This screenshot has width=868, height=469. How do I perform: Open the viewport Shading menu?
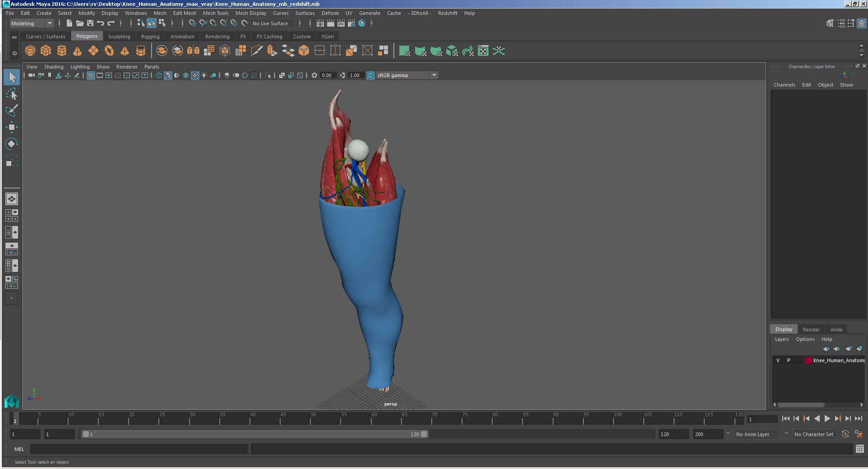(x=54, y=67)
